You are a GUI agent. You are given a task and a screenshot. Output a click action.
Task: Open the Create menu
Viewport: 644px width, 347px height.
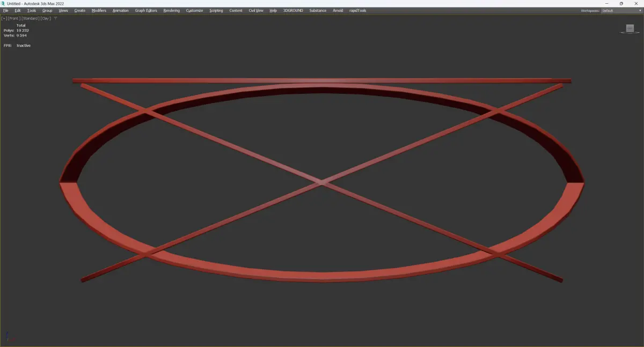pyautogui.click(x=80, y=10)
